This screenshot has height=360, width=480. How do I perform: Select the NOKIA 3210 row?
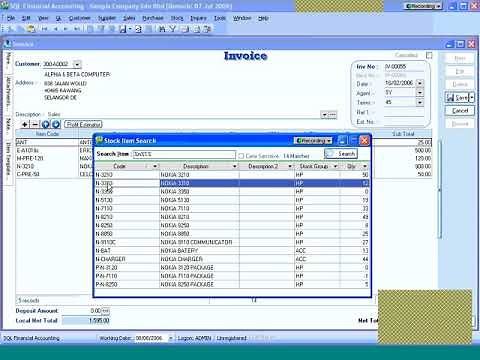[x=232, y=175]
